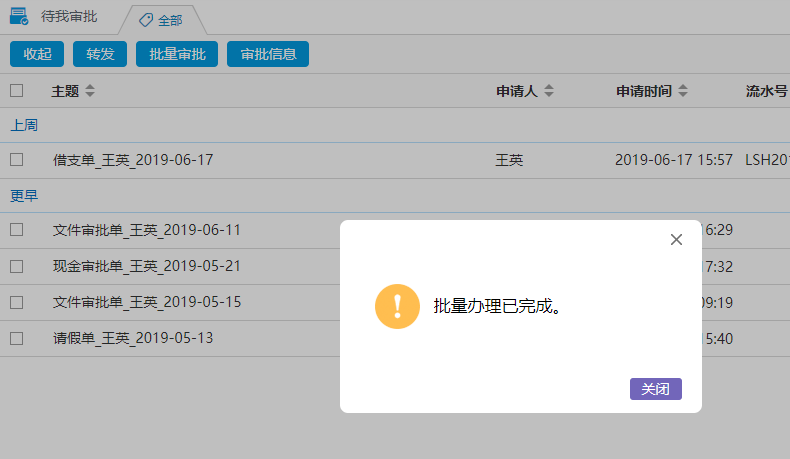
Task: Open 现金审批单_王英_2019-05-21 entry
Action: (147, 266)
